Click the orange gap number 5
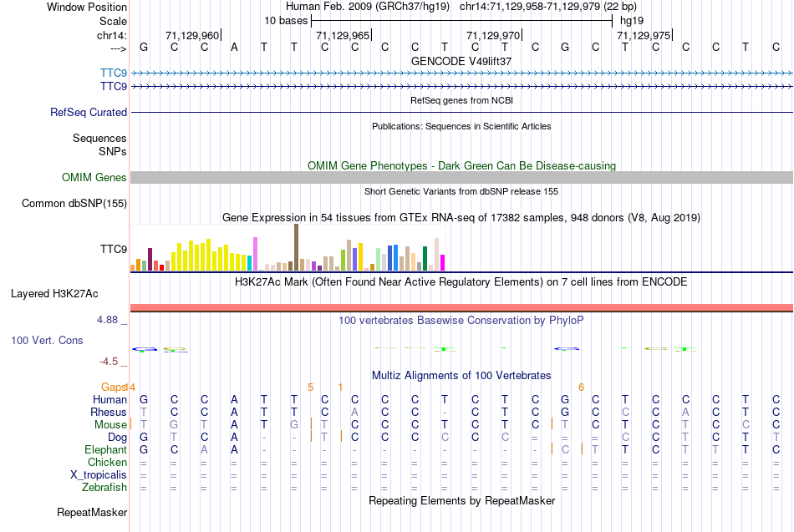This screenshot has width=794, height=532. tap(310, 388)
